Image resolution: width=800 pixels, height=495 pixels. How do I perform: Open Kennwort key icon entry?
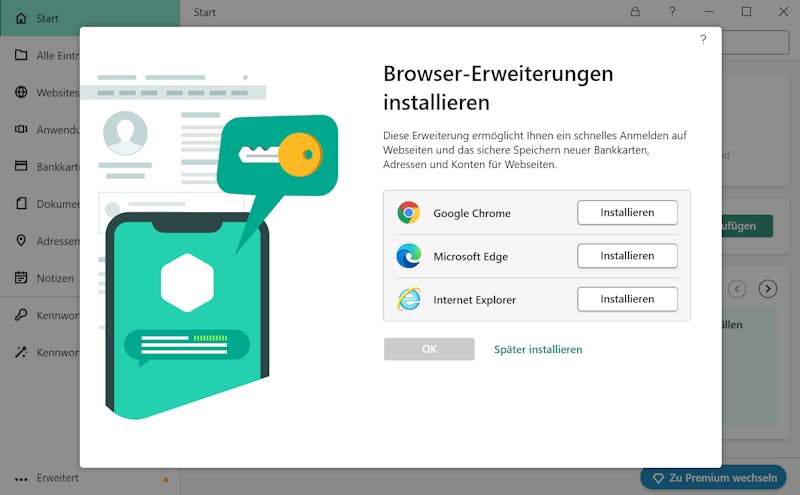point(21,315)
